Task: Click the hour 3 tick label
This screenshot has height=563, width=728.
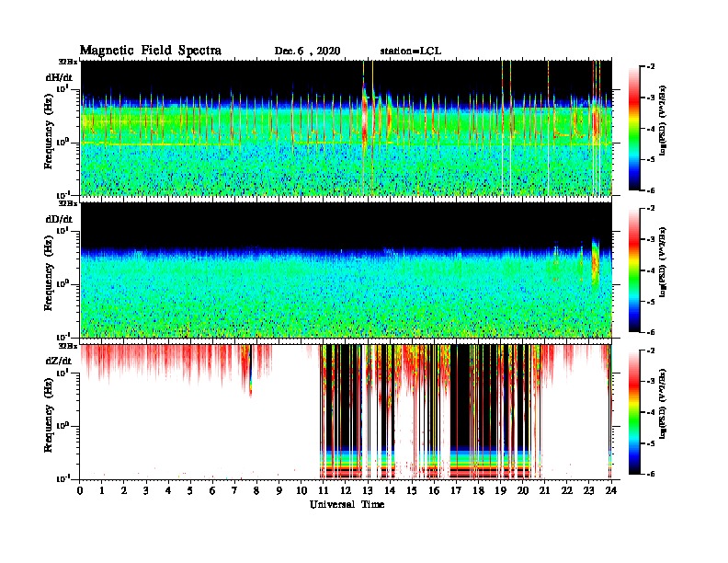Action: tap(146, 490)
